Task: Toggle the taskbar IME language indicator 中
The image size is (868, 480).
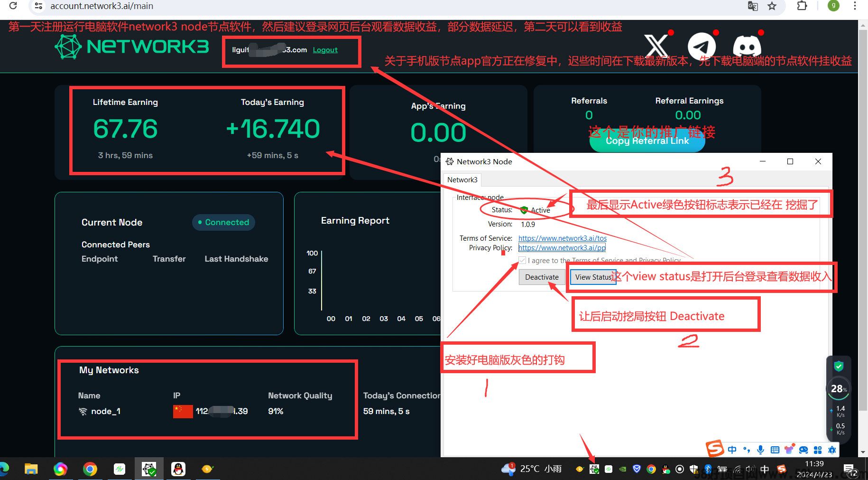Action: 765,469
